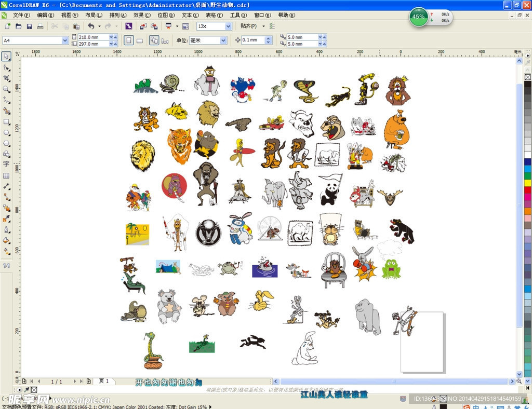Viewport: 532px width, 409px height.
Task: Select the Rectangle tool
Action: (6, 121)
